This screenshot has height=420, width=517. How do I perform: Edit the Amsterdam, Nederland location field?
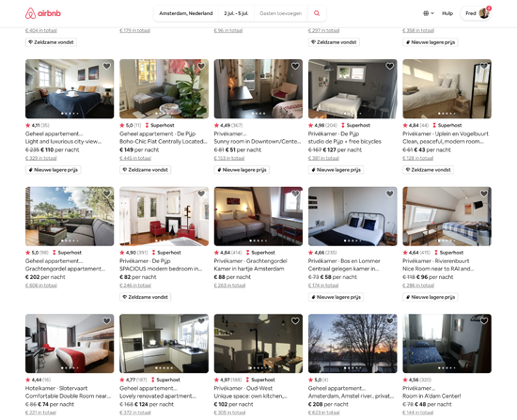(185, 13)
